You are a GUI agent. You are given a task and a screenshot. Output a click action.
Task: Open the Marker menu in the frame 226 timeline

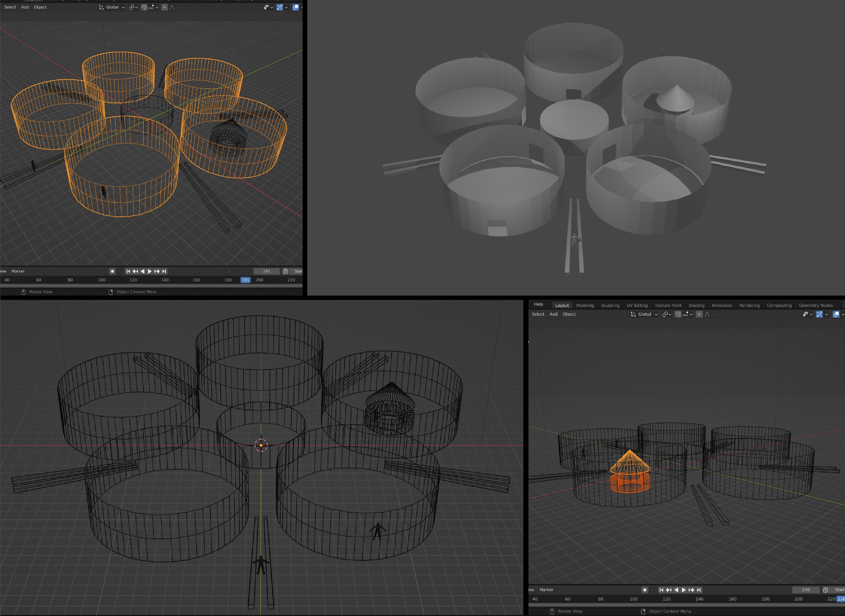(x=546, y=590)
